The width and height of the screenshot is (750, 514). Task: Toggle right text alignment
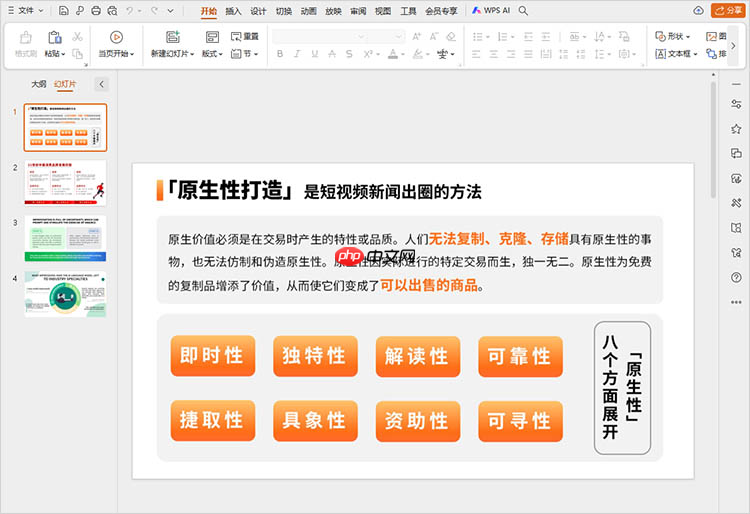pos(511,54)
